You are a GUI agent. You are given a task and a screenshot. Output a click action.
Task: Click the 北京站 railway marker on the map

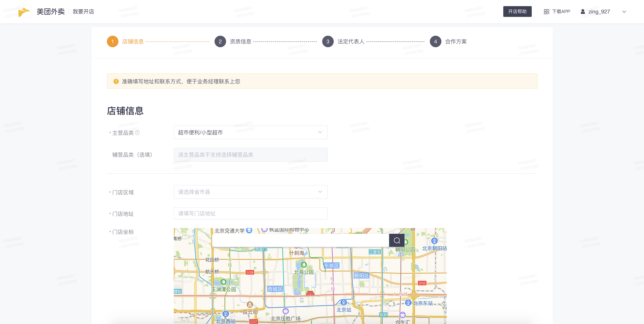click(344, 303)
